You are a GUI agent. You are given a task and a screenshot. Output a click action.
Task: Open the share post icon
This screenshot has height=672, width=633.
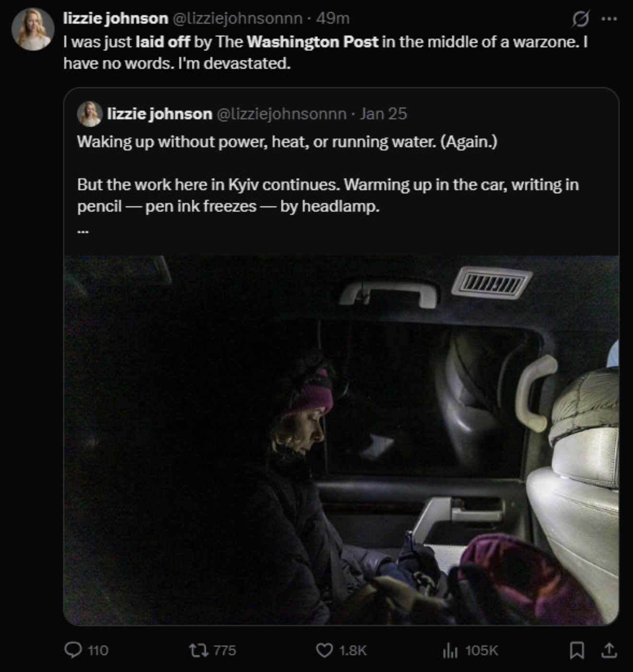609,650
